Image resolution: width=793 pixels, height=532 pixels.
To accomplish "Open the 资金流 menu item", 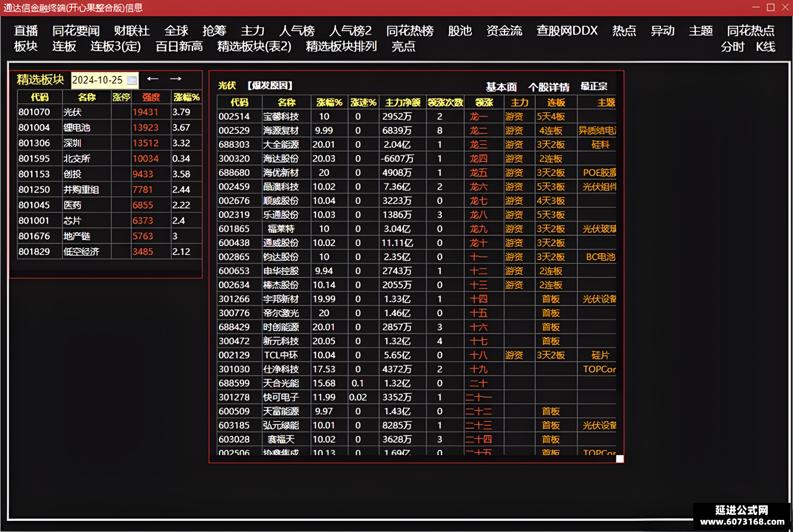I will point(505,31).
